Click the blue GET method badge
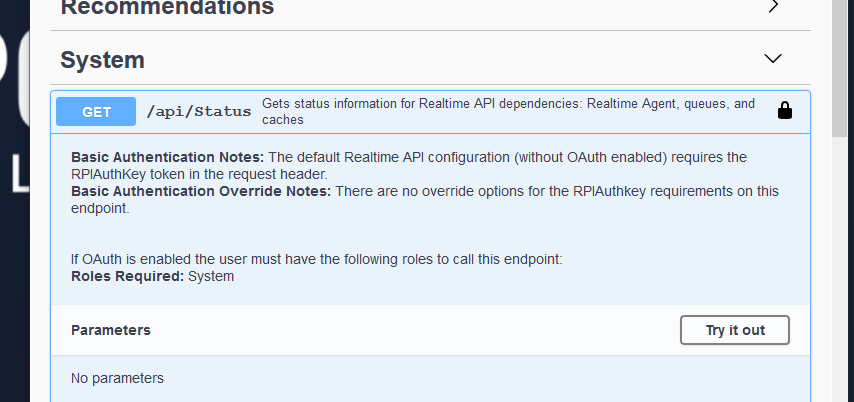The width and height of the screenshot is (854, 402). [96, 112]
